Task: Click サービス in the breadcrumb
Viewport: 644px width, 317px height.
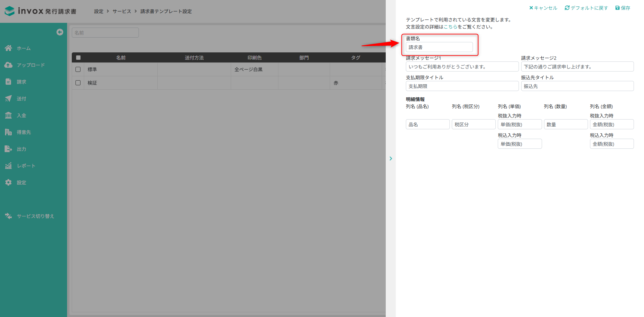Action: click(122, 11)
